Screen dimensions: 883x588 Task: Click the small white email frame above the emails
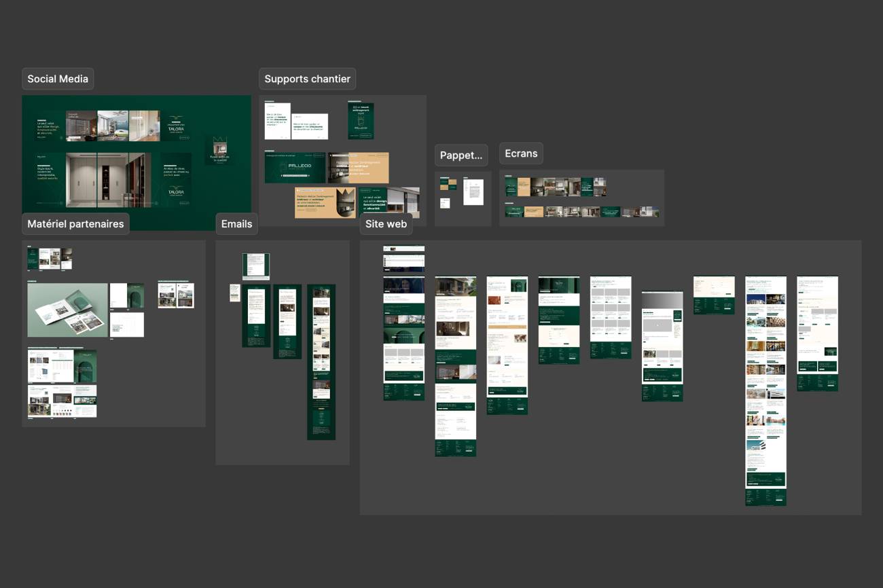pos(256,266)
